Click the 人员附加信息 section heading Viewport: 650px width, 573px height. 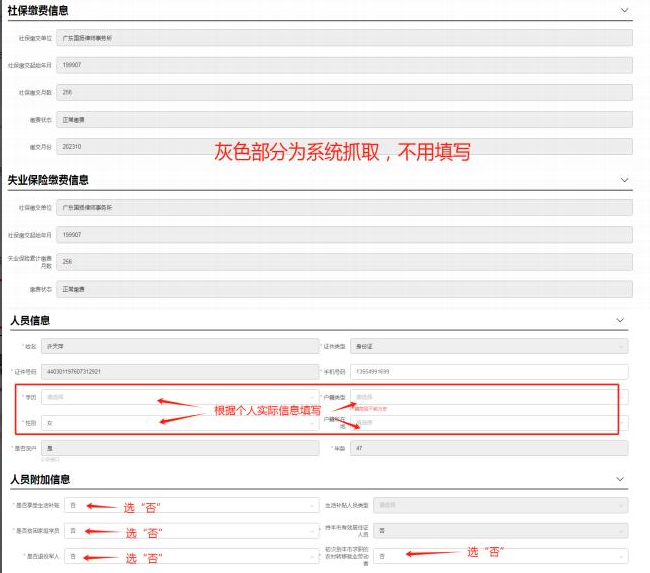point(40,479)
